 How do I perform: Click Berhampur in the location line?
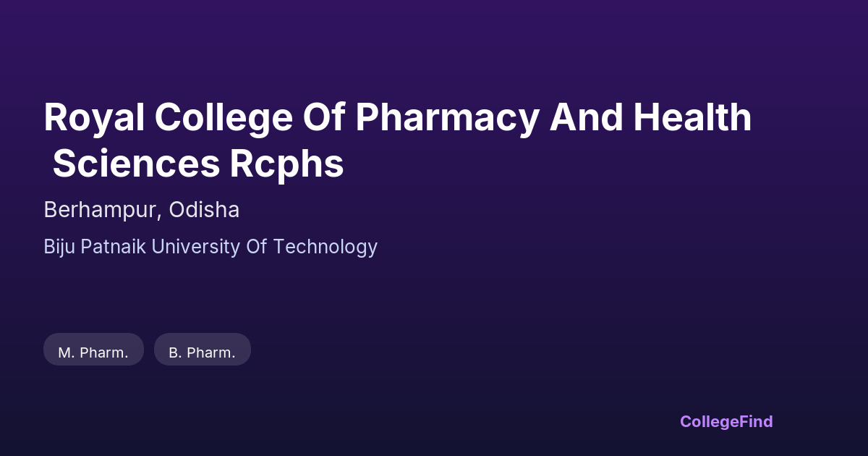[x=100, y=210]
